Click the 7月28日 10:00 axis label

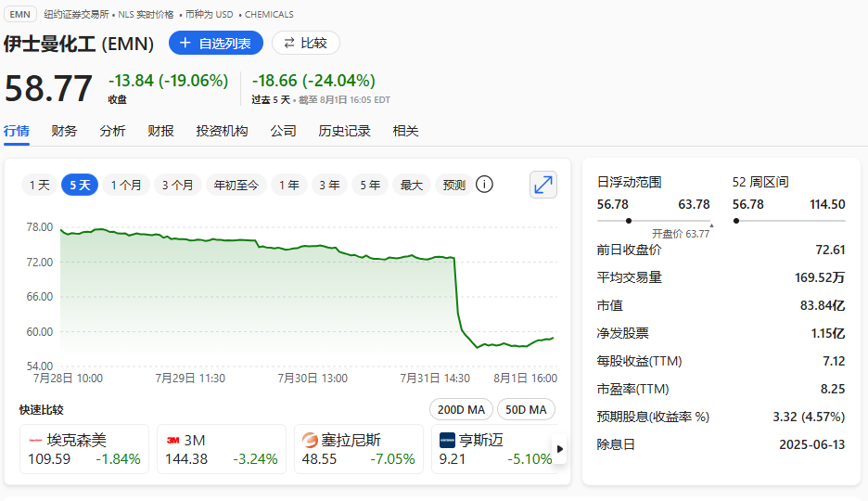68,379
